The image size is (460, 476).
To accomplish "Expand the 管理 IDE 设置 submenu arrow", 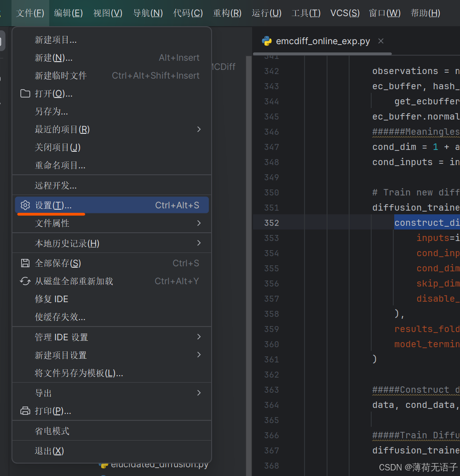I will tap(199, 337).
